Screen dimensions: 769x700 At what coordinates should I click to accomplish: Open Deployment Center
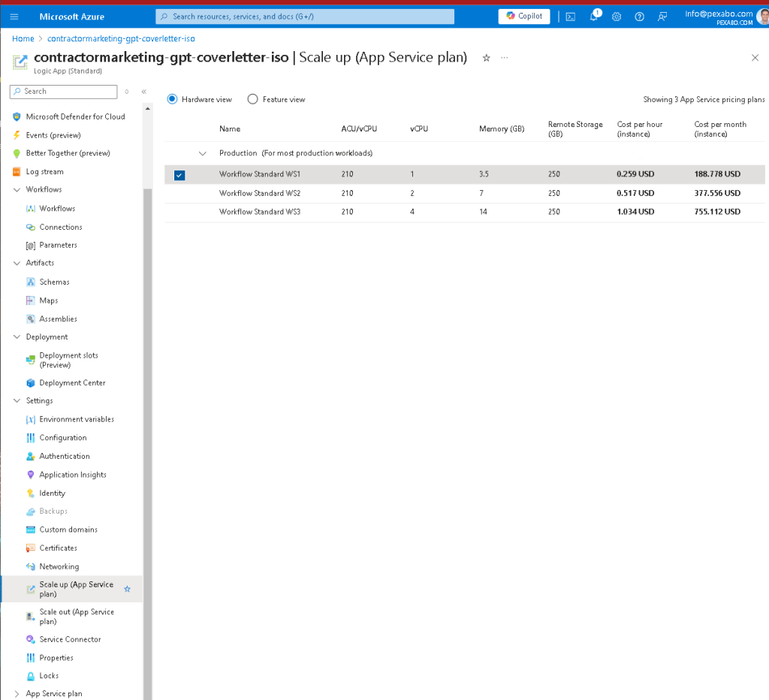click(x=72, y=382)
